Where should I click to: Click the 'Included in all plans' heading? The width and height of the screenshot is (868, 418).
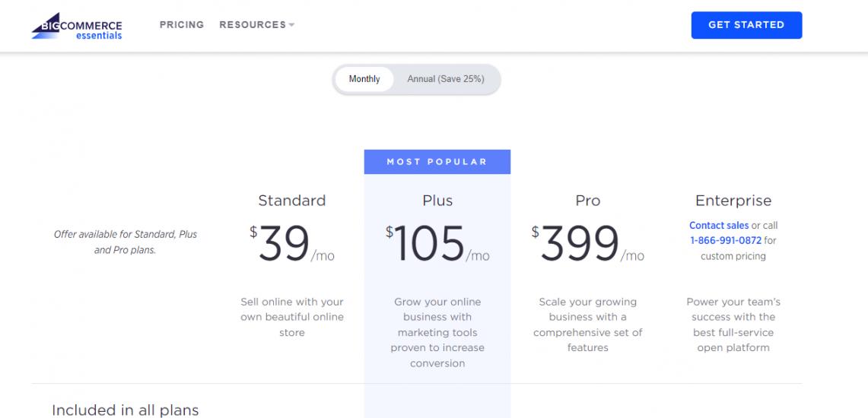click(x=125, y=410)
